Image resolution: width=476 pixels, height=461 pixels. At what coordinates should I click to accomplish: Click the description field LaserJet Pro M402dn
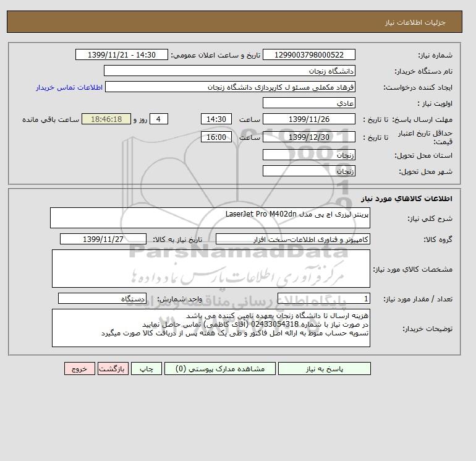coord(210,218)
